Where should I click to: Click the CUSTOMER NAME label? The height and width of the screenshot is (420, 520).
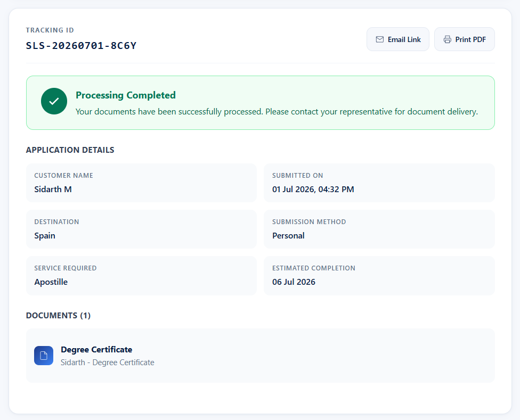click(x=64, y=176)
